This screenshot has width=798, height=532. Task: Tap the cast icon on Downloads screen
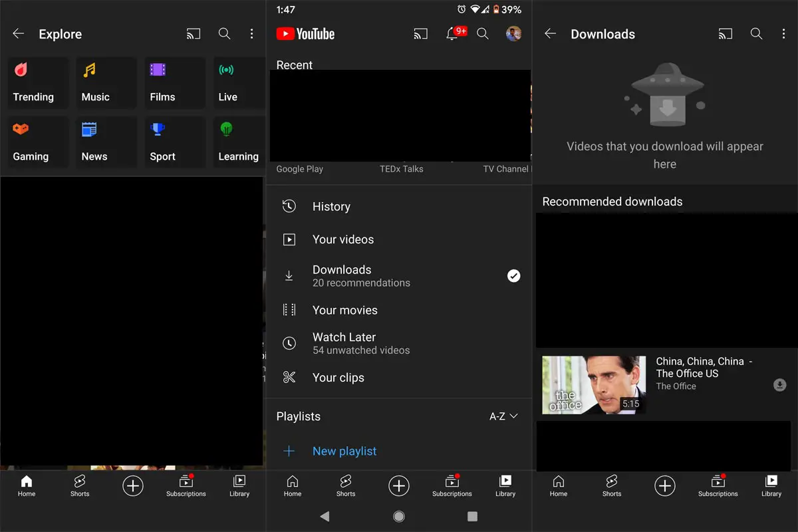726,34
